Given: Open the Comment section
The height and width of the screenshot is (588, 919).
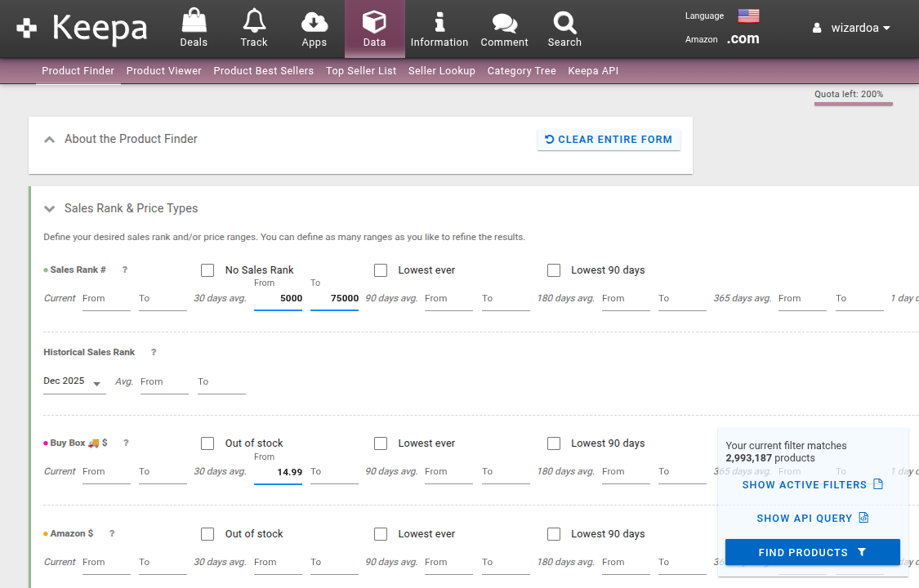Looking at the screenshot, I should 504,27.
